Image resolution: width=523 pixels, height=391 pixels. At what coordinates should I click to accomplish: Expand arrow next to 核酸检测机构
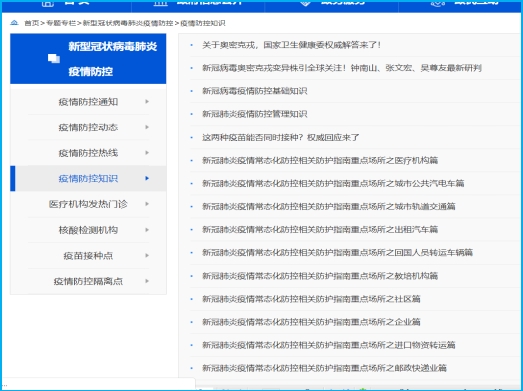tap(147, 230)
